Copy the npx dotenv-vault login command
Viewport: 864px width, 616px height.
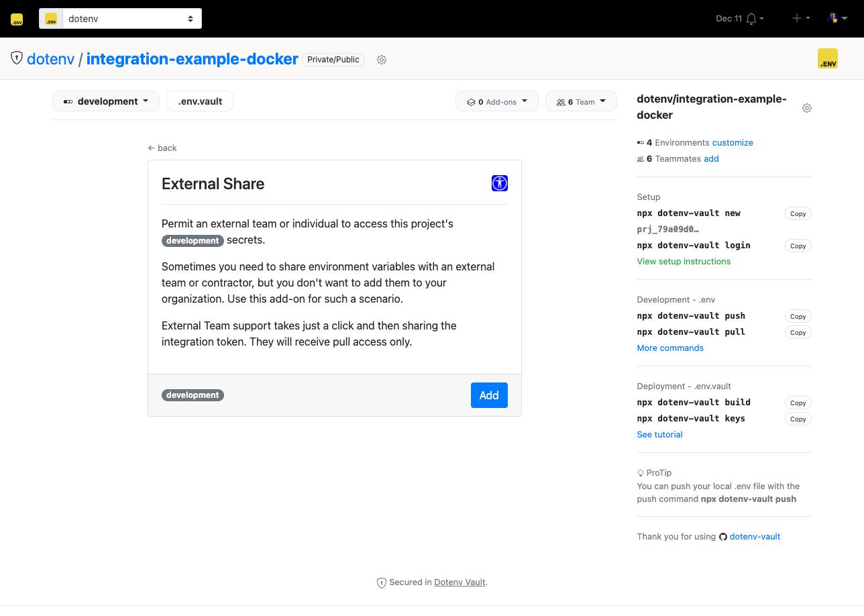click(x=798, y=246)
